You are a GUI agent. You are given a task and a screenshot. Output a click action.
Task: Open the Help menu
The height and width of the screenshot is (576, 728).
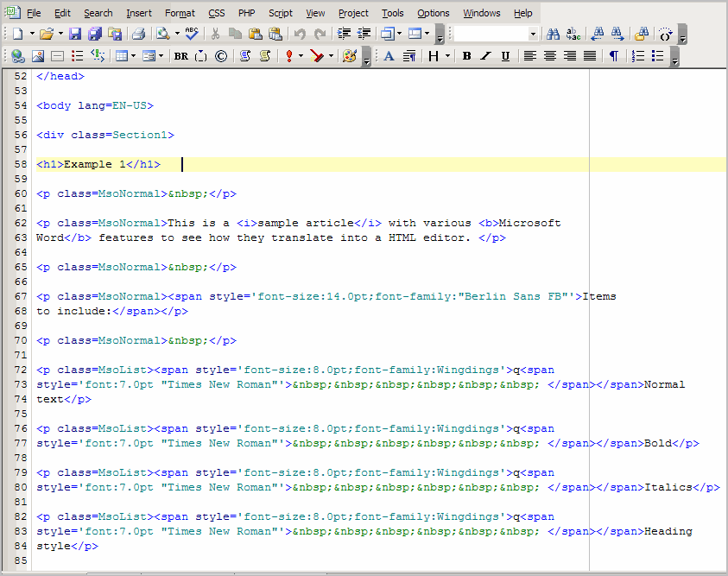(x=522, y=13)
